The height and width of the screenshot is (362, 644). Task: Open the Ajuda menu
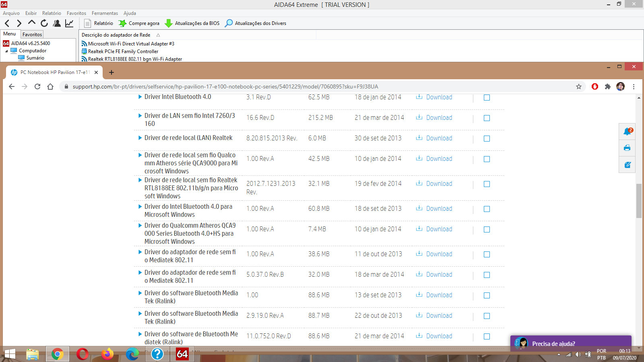tap(130, 13)
